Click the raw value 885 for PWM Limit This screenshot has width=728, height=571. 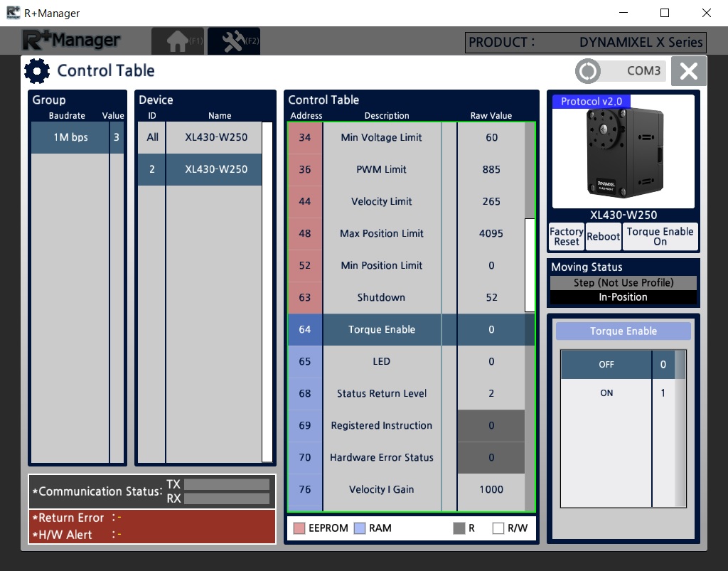coord(491,169)
